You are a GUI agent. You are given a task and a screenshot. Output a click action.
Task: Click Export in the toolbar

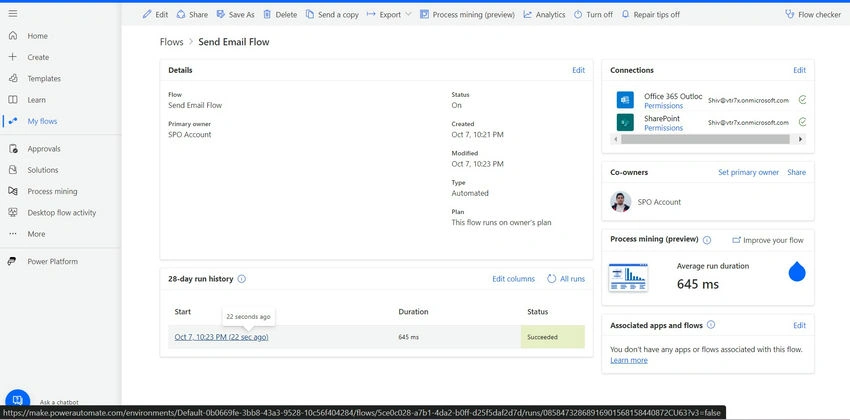click(384, 15)
